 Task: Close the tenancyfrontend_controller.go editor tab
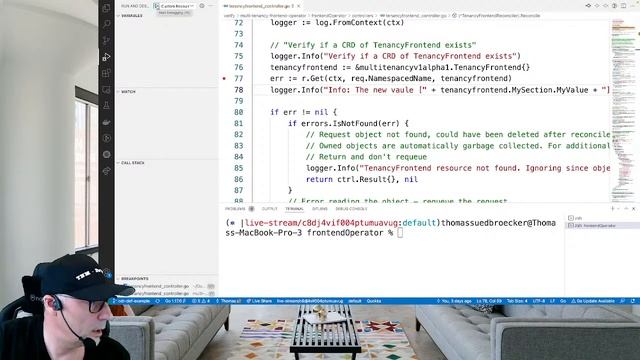(x=299, y=6)
